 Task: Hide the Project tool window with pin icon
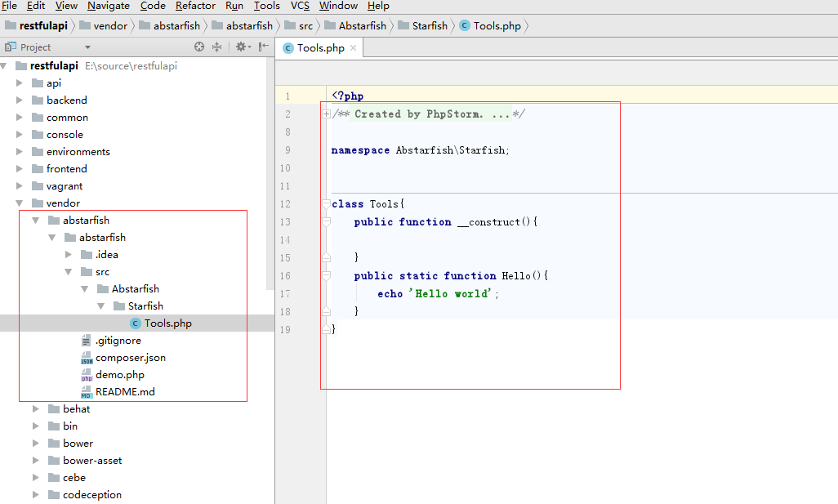(x=263, y=47)
